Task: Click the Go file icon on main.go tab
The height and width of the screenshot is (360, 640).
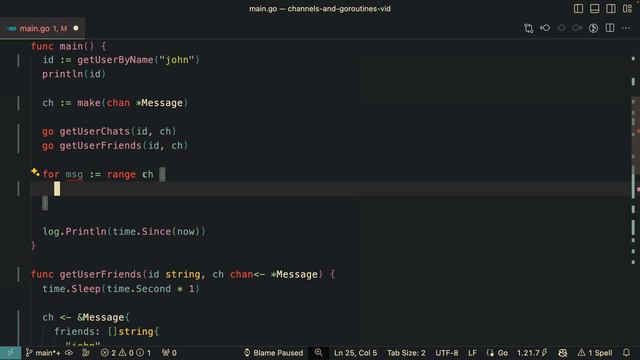Action: pos(12,29)
